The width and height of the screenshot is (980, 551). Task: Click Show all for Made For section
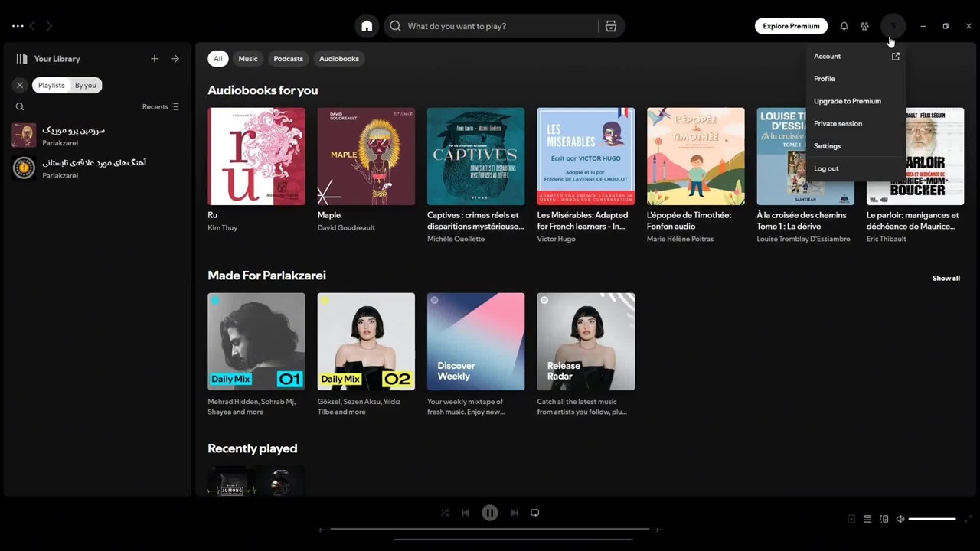pyautogui.click(x=946, y=279)
